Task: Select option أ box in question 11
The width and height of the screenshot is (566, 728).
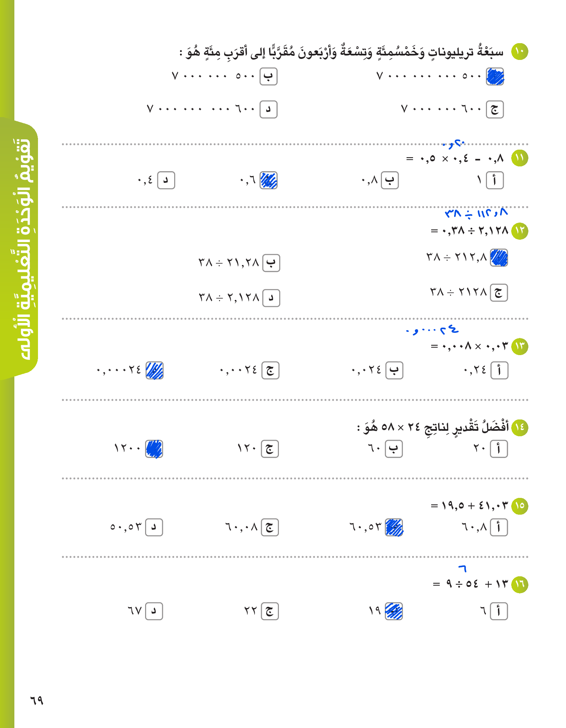Action: pyautogui.click(x=494, y=180)
